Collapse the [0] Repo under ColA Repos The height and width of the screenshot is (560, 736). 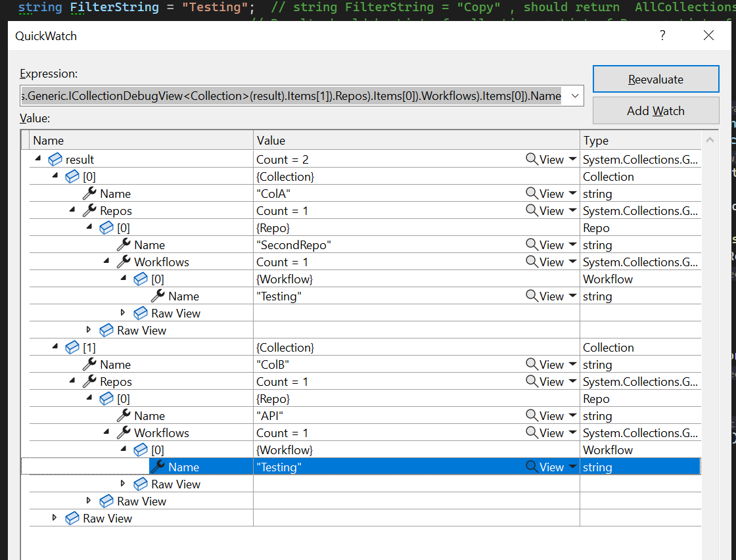pos(89,227)
